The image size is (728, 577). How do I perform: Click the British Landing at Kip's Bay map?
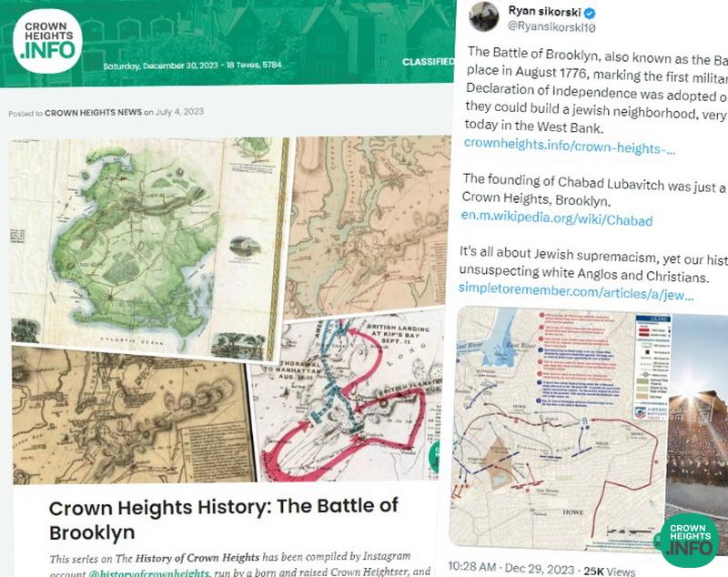(x=346, y=398)
